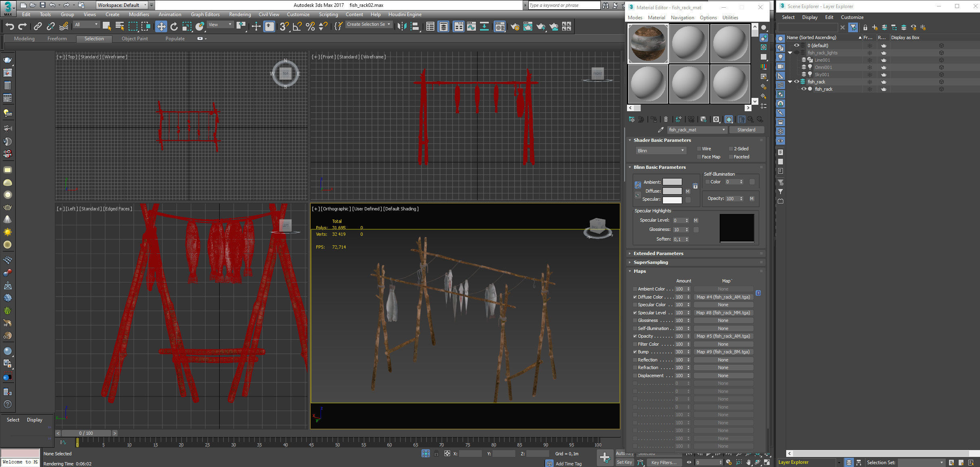The height and width of the screenshot is (467, 980).
Task: Click the keyword search input field
Action: click(x=563, y=5)
